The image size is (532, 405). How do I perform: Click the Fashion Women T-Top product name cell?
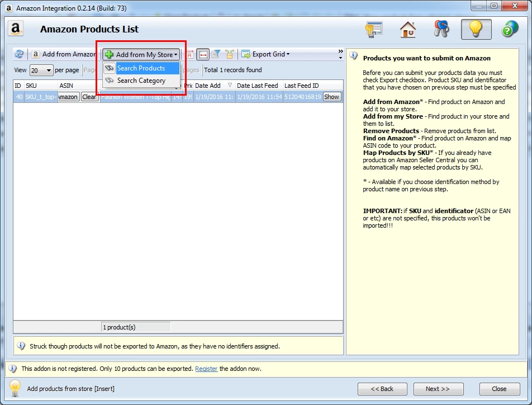(x=135, y=97)
